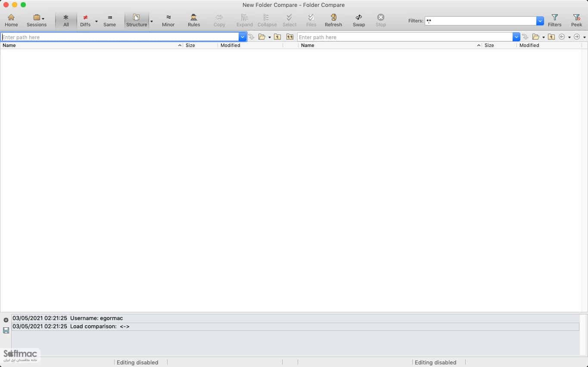Focus the left path input field
This screenshot has width=588, height=367.
pos(120,37)
